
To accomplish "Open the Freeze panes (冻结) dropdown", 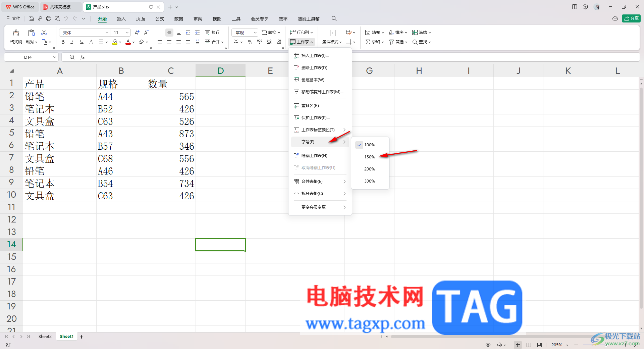I will [x=421, y=33].
